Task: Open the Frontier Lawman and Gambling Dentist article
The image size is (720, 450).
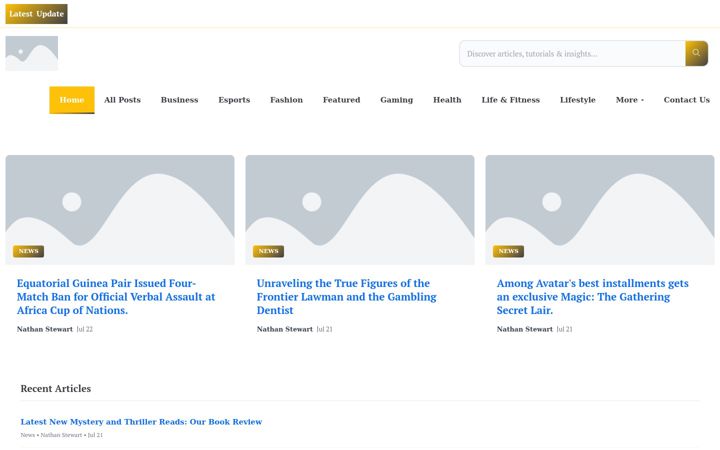Action: pyautogui.click(x=346, y=297)
